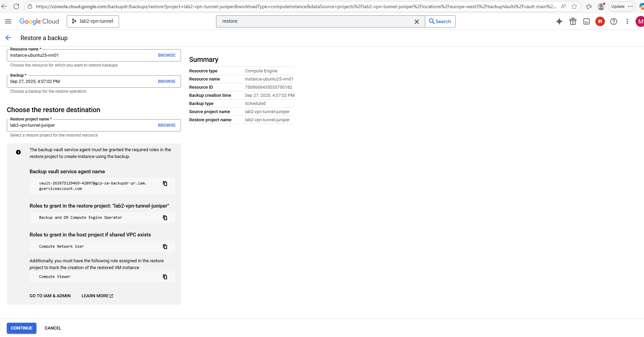Open the Learn More external link
This screenshot has width=644, height=337.
point(97,296)
